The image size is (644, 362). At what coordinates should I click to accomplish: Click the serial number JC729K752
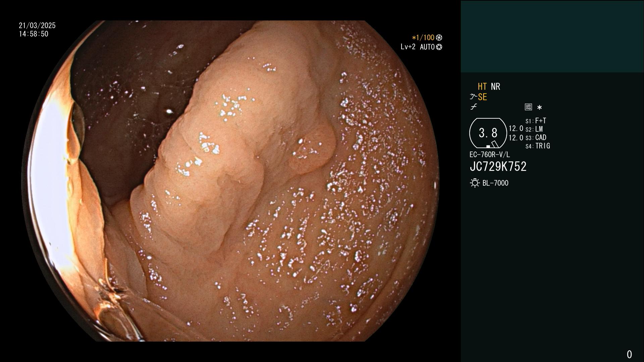tap(498, 167)
